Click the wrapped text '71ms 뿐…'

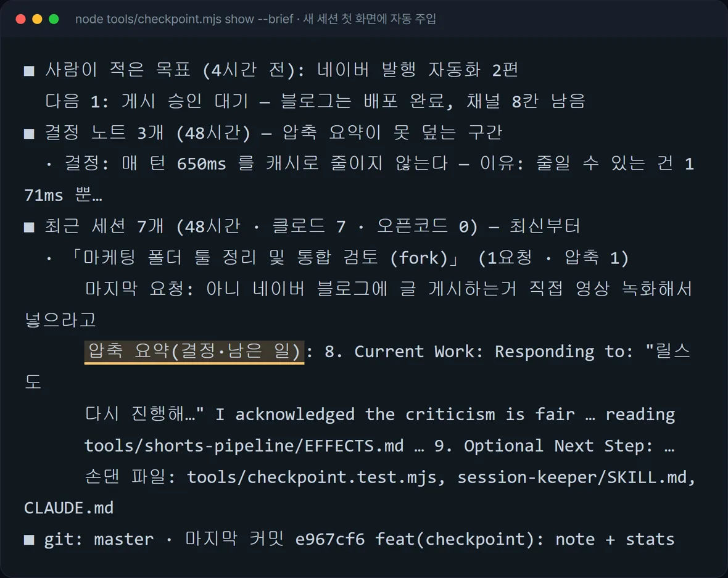63,195
